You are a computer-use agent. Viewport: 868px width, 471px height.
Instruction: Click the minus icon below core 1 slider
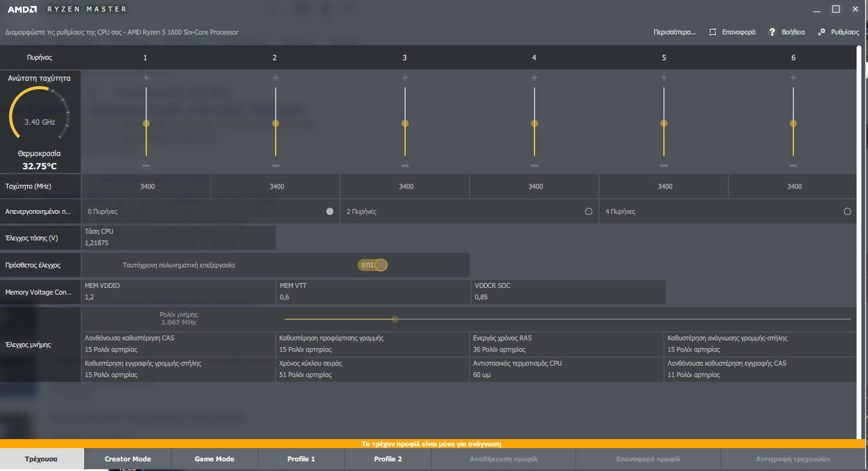click(146, 166)
